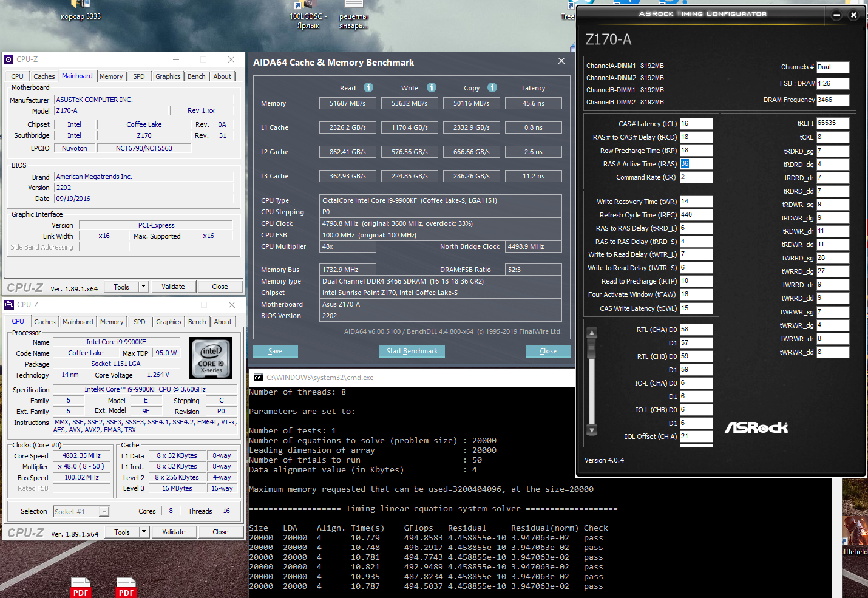868x598 pixels.
Task: Click the CAS# Latency (tCL) value field
Action: click(696, 124)
